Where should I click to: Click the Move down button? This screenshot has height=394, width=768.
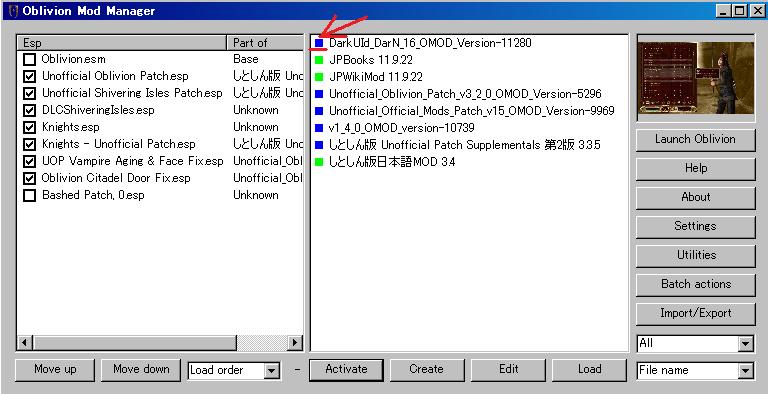point(141,369)
